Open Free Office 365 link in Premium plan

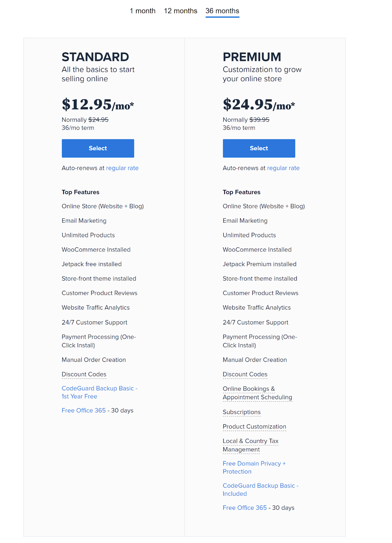click(x=245, y=508)
